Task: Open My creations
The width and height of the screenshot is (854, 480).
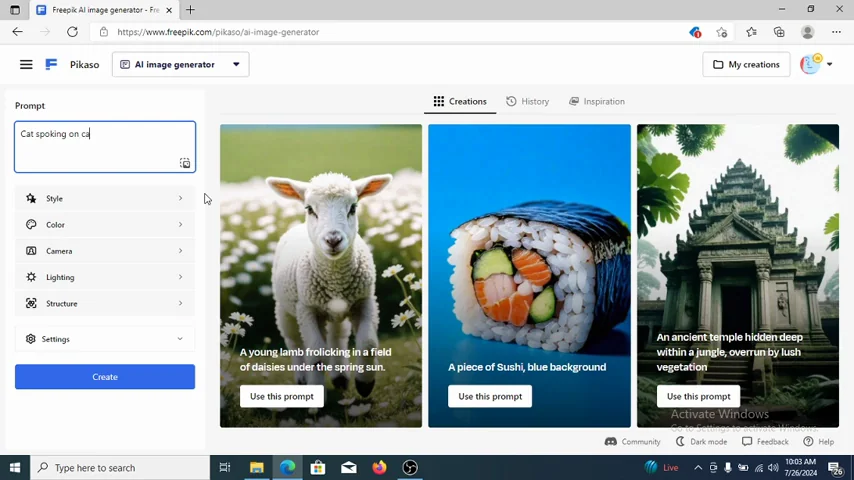Action: tap(746, 64)
